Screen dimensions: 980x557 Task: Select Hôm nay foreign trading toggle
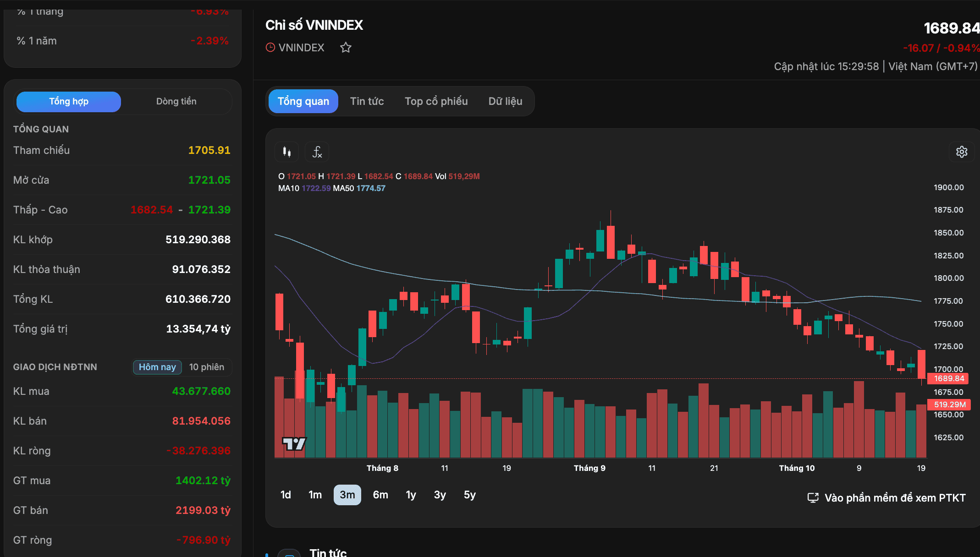click(157, 367)
